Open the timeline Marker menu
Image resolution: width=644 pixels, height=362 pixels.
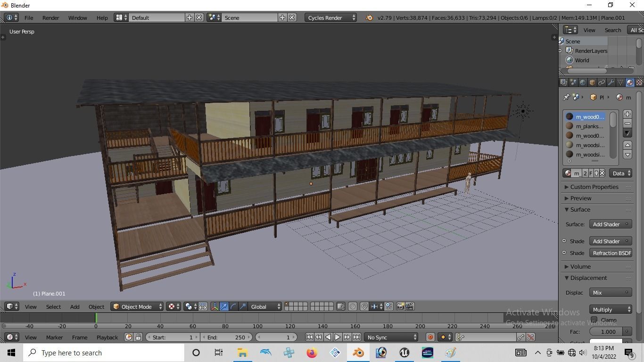coord(54,337)
